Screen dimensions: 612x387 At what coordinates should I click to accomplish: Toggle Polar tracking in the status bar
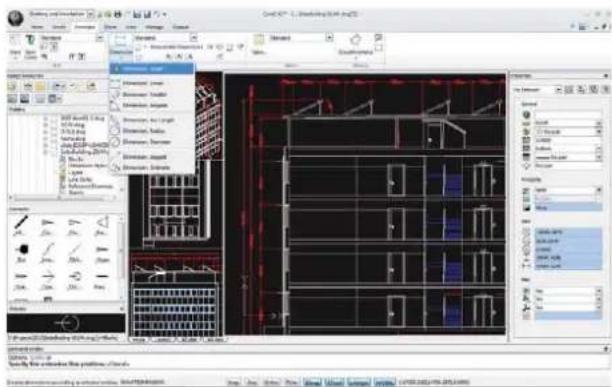pyautogui.click(x=292, y=382)
